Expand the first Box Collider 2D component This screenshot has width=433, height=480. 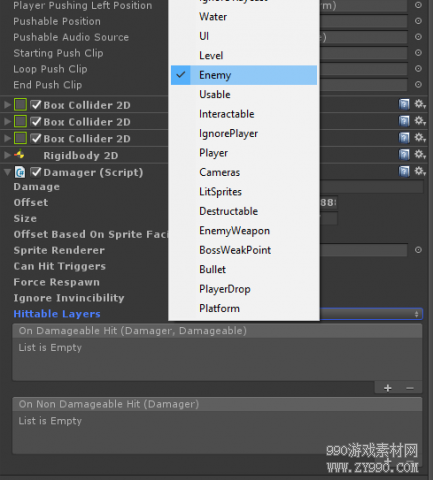[x=7, y=105]
